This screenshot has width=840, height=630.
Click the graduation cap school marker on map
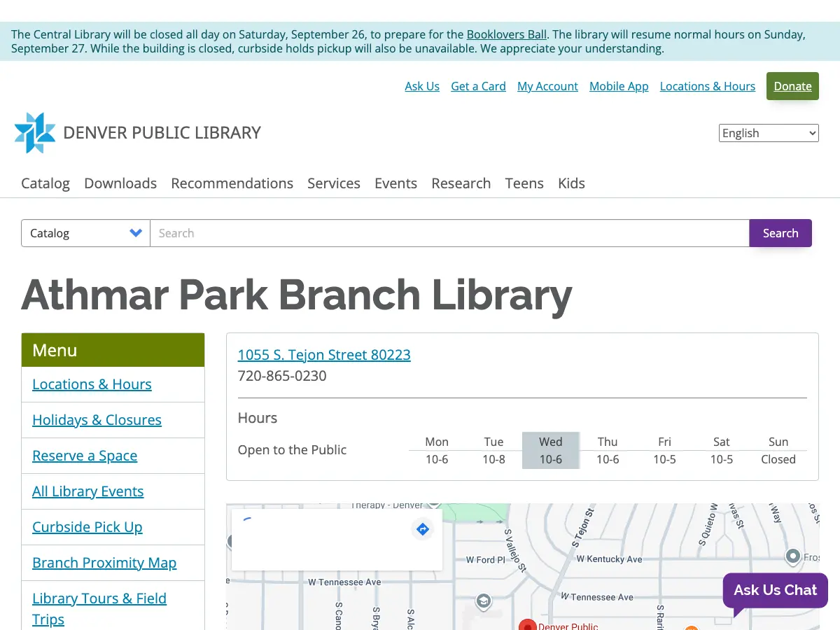click(x=483, y=601)
